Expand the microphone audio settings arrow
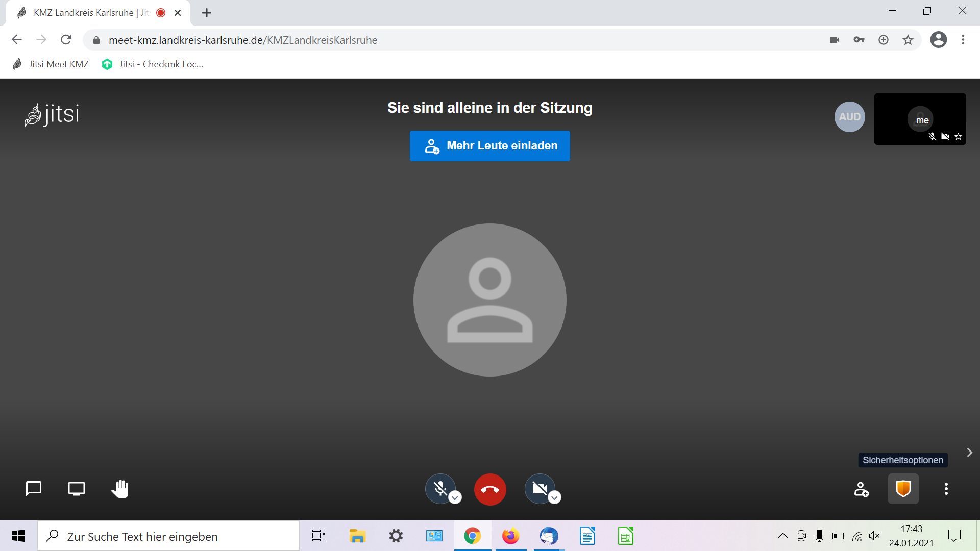Viewport: 980px width, 551px height. click(455, 497)
